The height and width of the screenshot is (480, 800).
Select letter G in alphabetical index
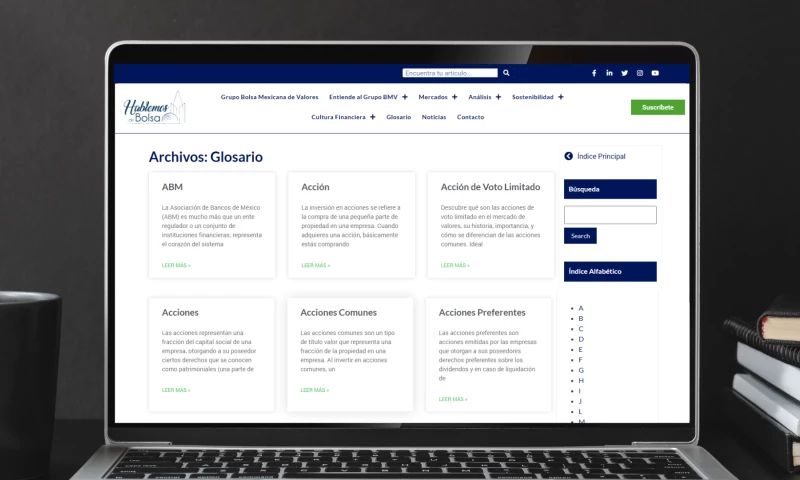(x=581, y=370)
